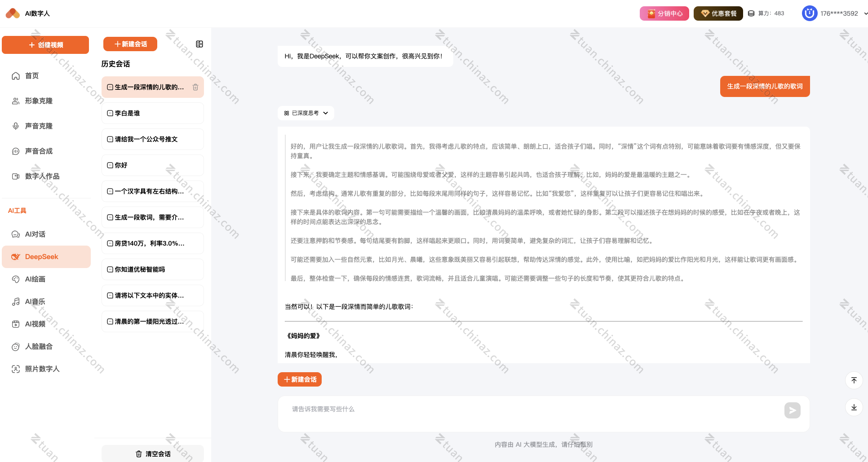Open conversation 请给我一个公众号推文

[153, 139]
